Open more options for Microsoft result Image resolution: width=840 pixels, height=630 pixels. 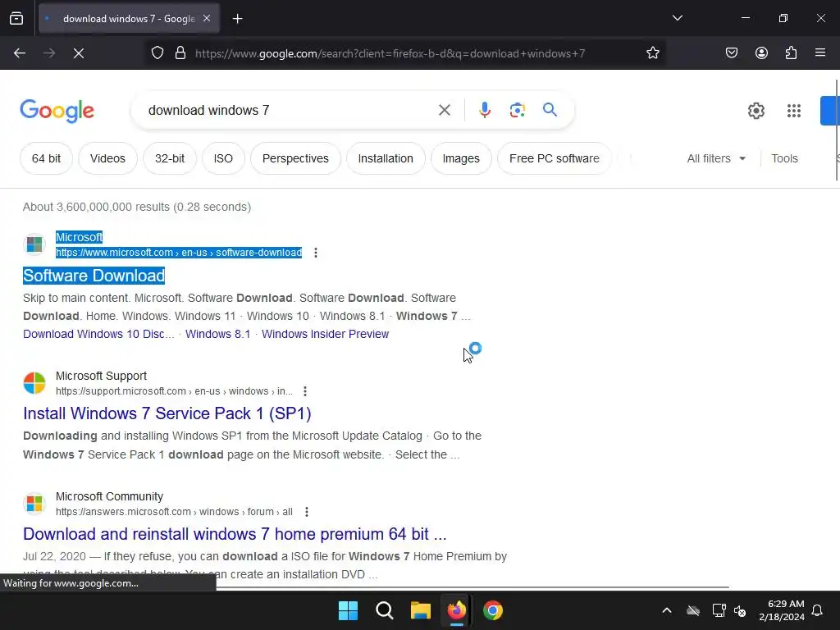click(x=316, y=253)
